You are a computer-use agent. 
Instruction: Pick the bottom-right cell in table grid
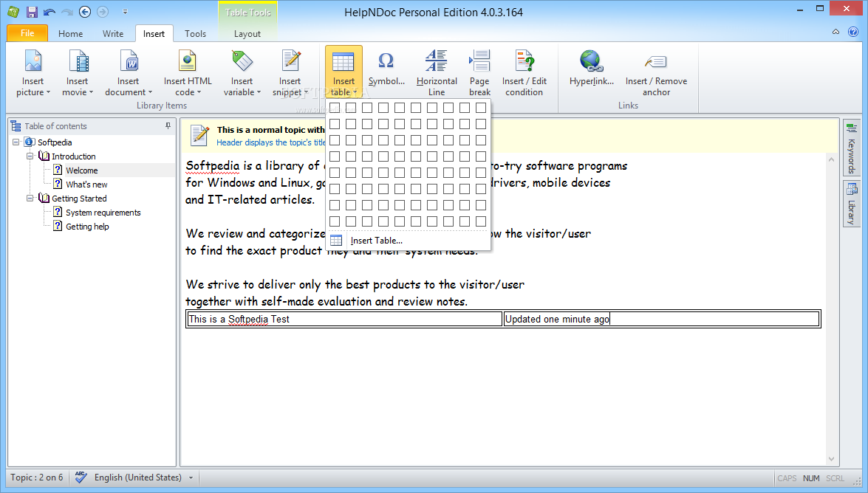pyautogui.click(x=480, y=221)
